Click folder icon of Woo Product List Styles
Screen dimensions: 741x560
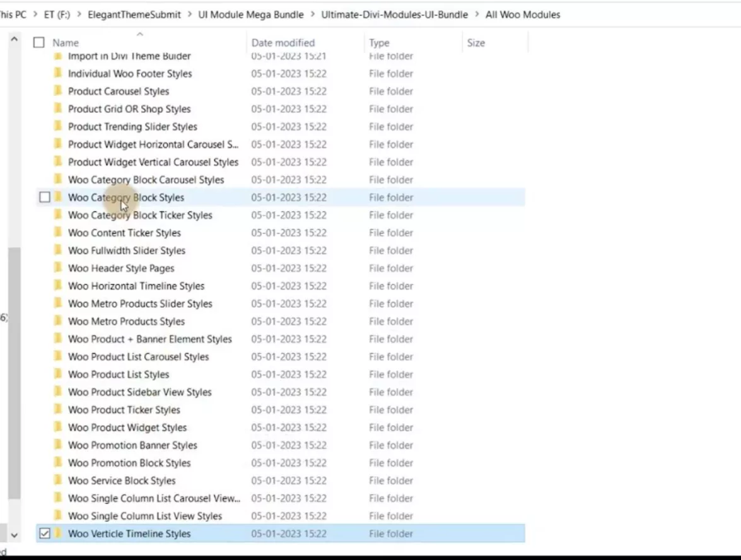click(x=58, y=374)
